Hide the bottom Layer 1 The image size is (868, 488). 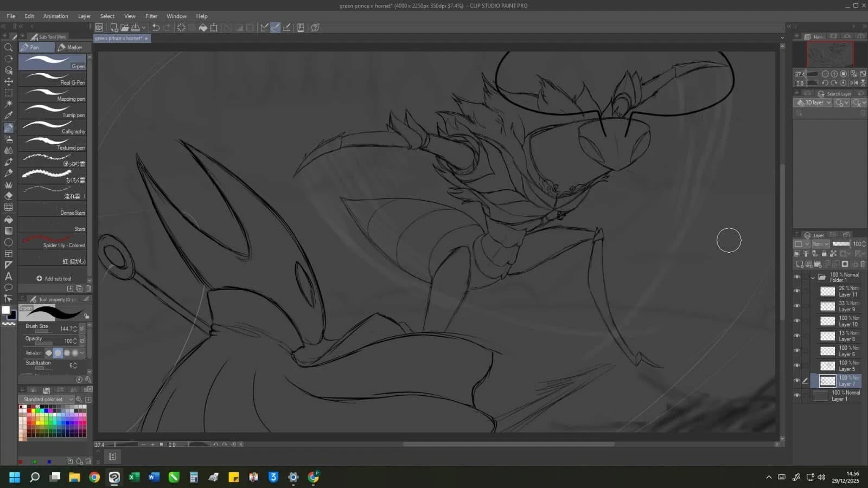[x=797, y=396]
